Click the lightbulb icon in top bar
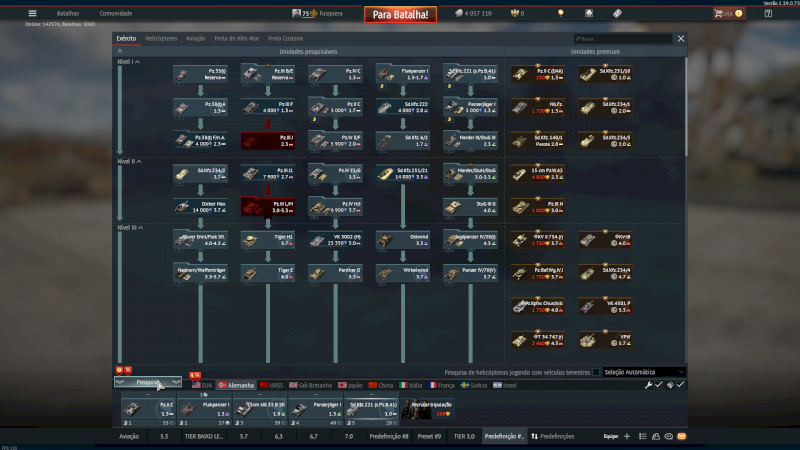Screen dimensions: 800x450 pos(561,13)
